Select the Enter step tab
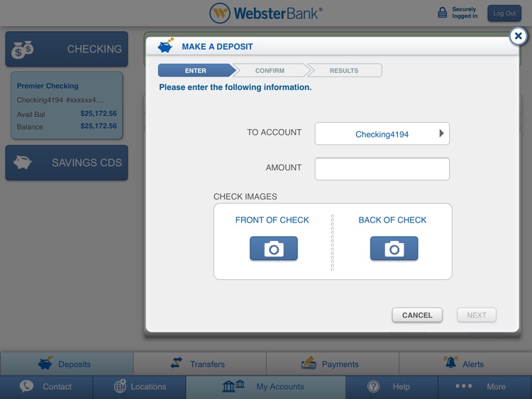Viewport: 532px width, 399px height. coord(196,70)
